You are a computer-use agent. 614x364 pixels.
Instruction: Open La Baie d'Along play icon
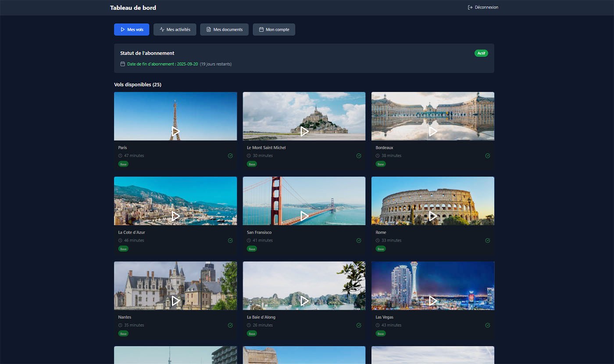coord(304,300)
